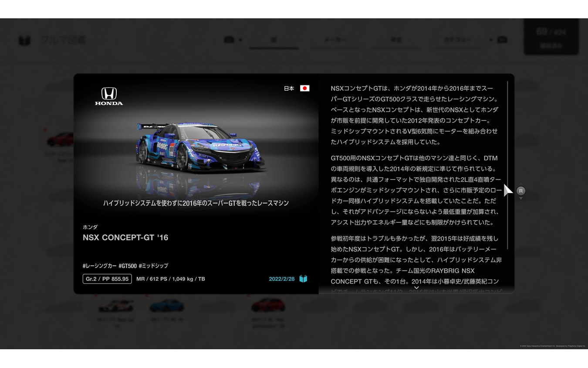The height and width of the screenshot is (368, 588).
Task: Click the クルマ図鑑 book icon in header
Action: [24, 41]
